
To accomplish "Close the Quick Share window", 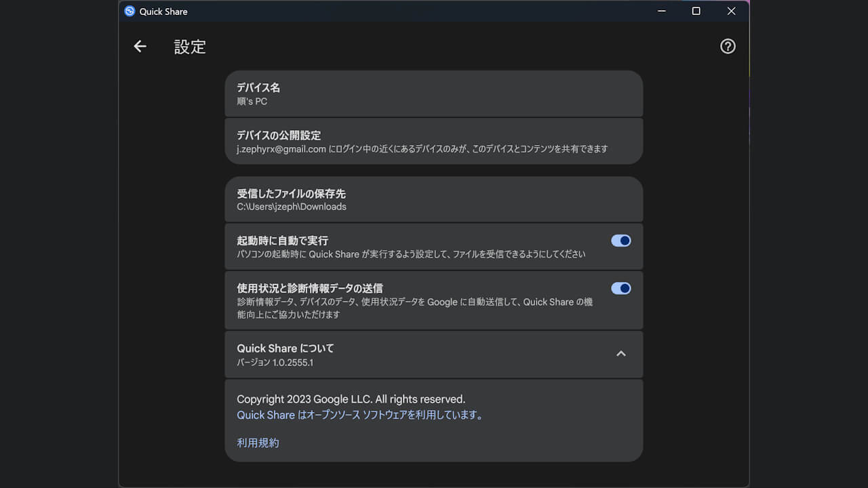I will [731, 11].
